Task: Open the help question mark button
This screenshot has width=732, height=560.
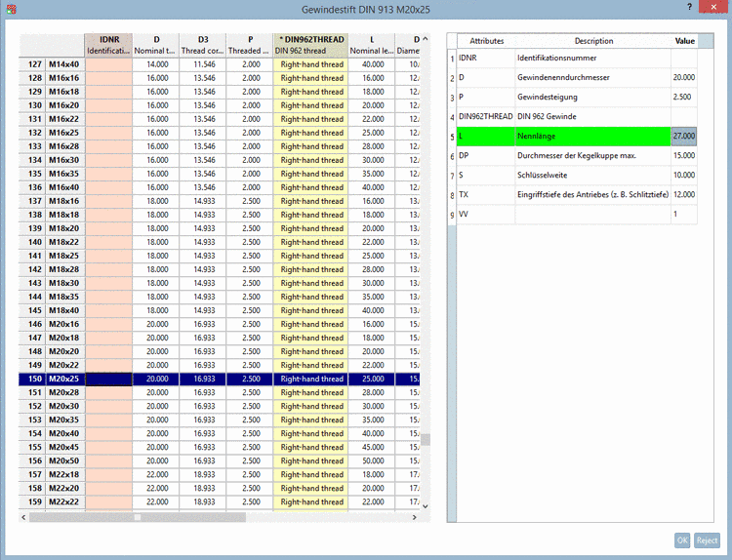Action: [689, 7]
